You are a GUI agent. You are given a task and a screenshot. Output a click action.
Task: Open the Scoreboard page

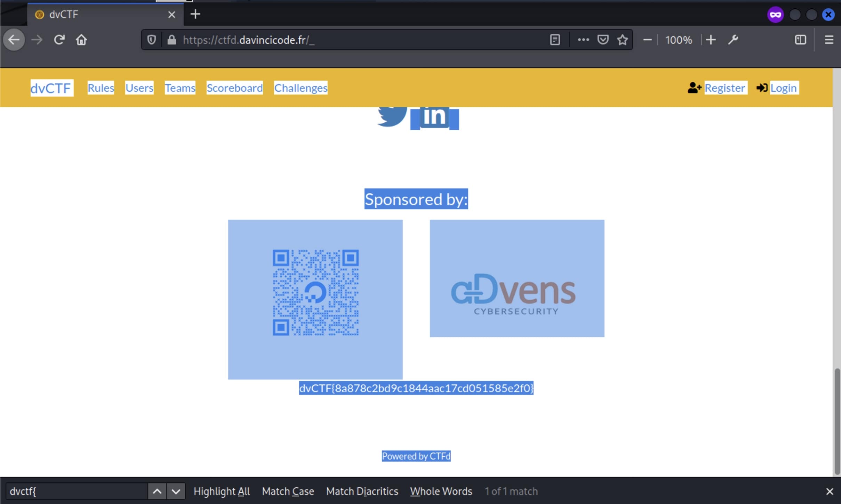click(x=234, y=88)
